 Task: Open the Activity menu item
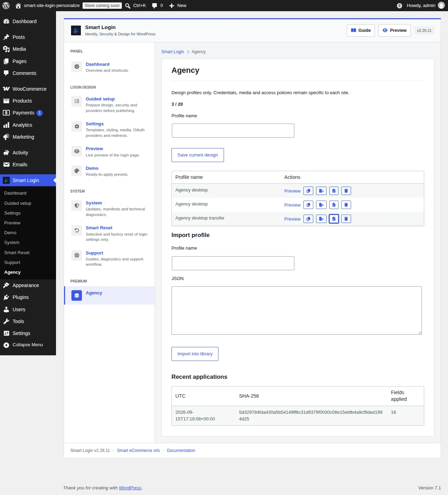[28, 153]
